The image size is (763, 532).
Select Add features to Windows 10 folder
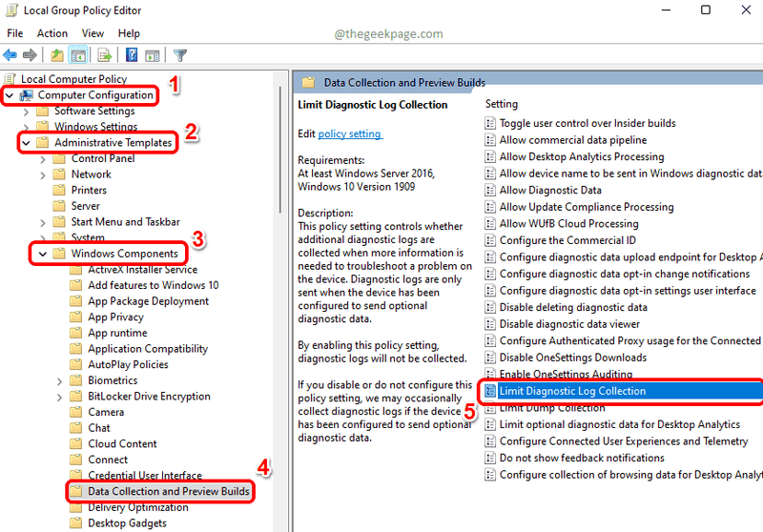pos(153,285)
